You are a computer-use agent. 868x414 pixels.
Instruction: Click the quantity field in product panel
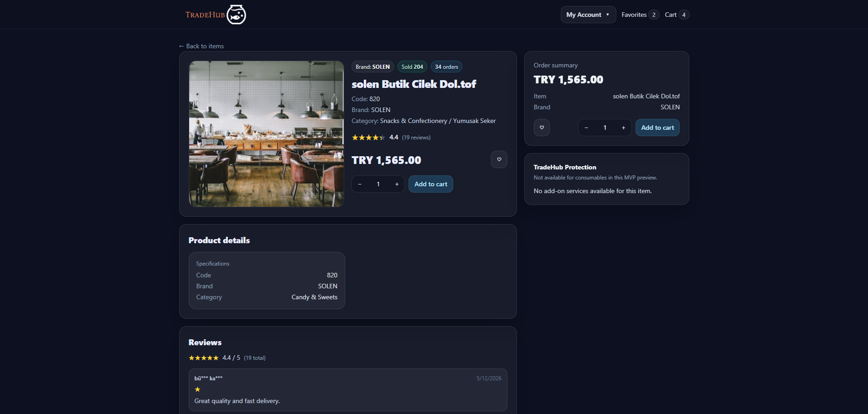pos(378,184)
